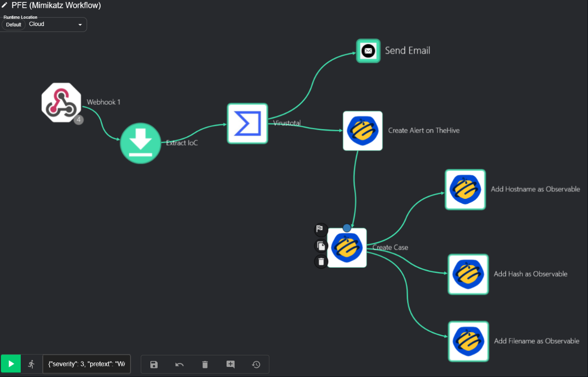The image size is (588, 377).
Task: Select the Create Alert on TheHive node
Action: tap(362, 130)
